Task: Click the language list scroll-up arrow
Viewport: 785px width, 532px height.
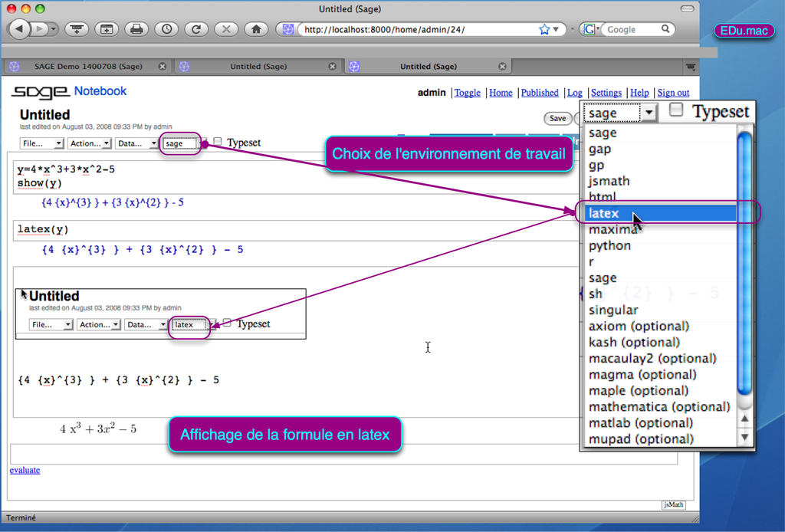Action: point(745,419)
